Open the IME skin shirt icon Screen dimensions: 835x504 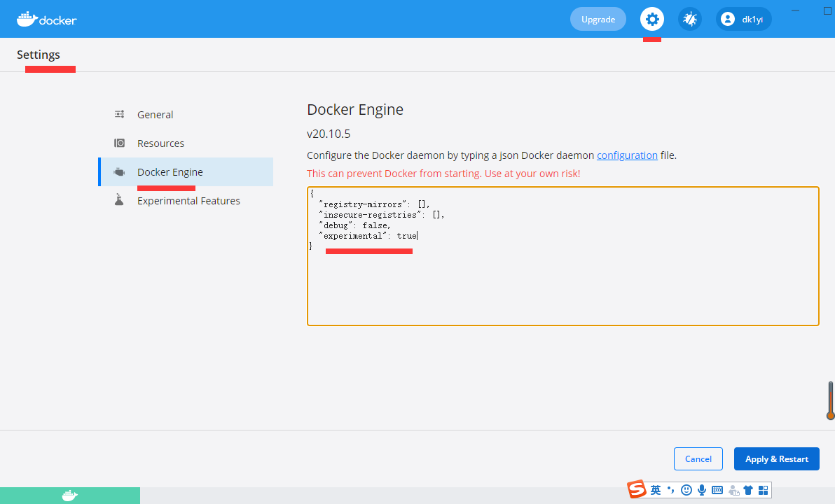748,490
